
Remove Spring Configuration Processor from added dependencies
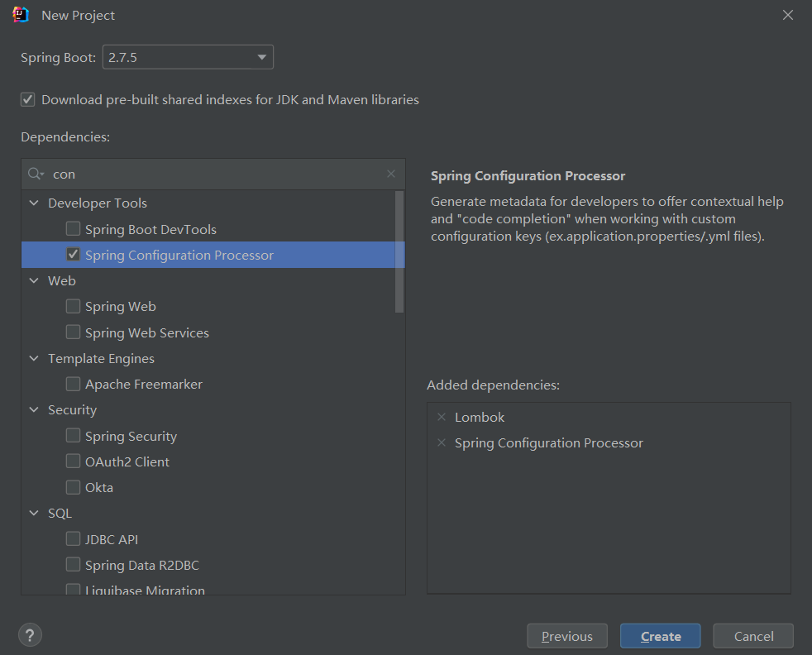point(442,442)
